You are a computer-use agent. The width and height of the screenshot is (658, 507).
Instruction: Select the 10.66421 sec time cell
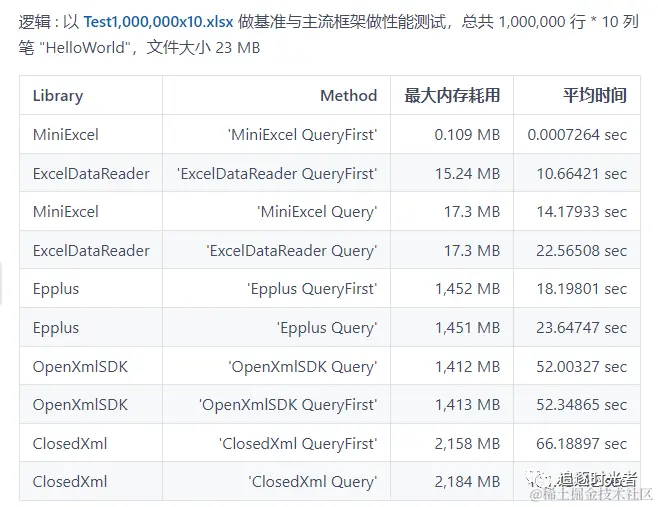click(x=577, y=173)
